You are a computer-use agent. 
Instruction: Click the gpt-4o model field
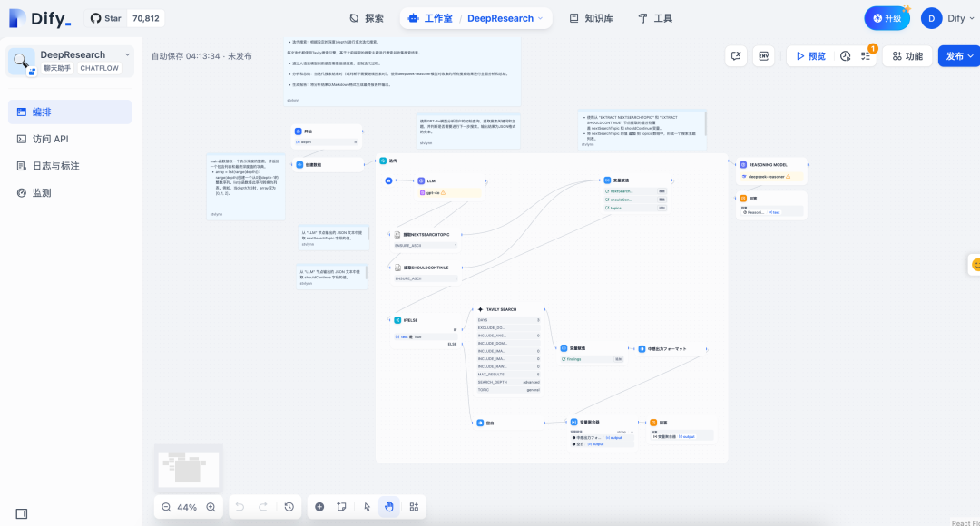(x=451, y=193)
